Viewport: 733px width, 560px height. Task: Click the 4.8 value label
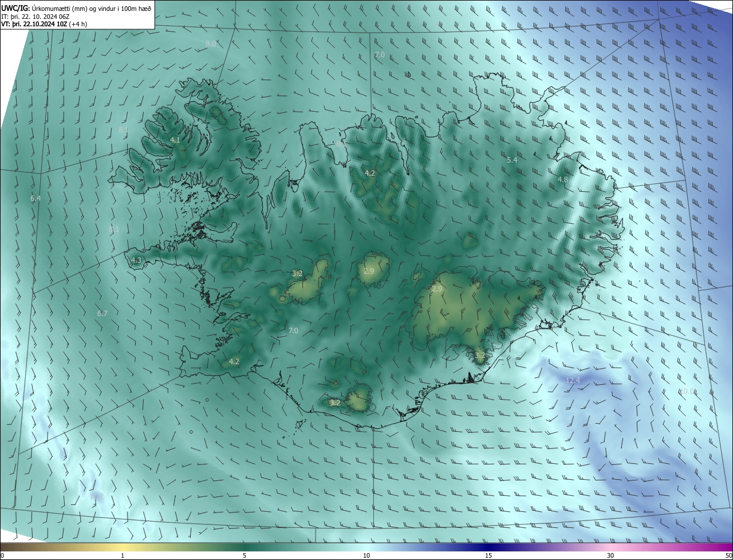point(563,179)
